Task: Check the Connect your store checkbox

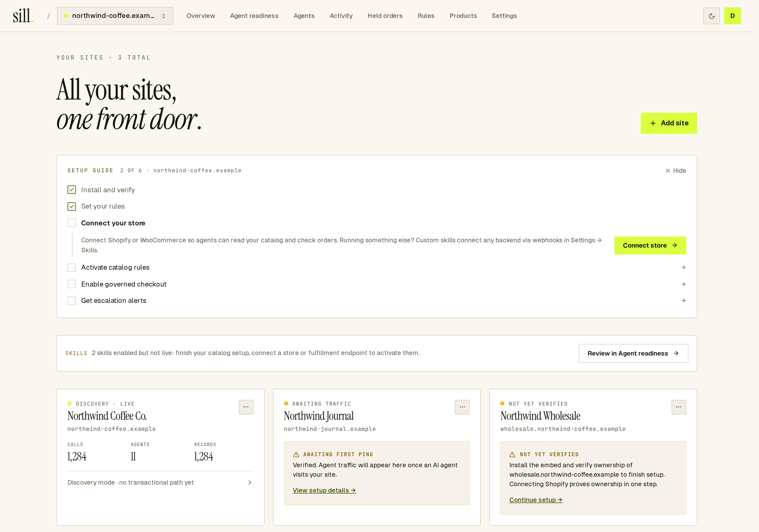Action: point(72,223)
